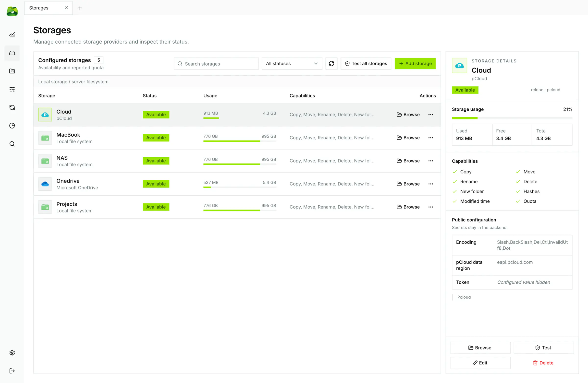Open the file browser folder icon in sidebar

[12, 71]
